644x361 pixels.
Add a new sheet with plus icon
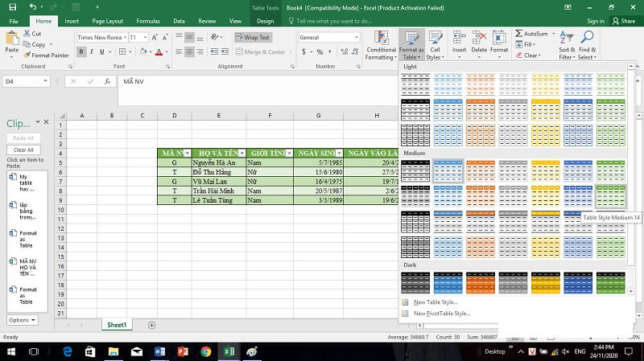(x=151, y=325)
